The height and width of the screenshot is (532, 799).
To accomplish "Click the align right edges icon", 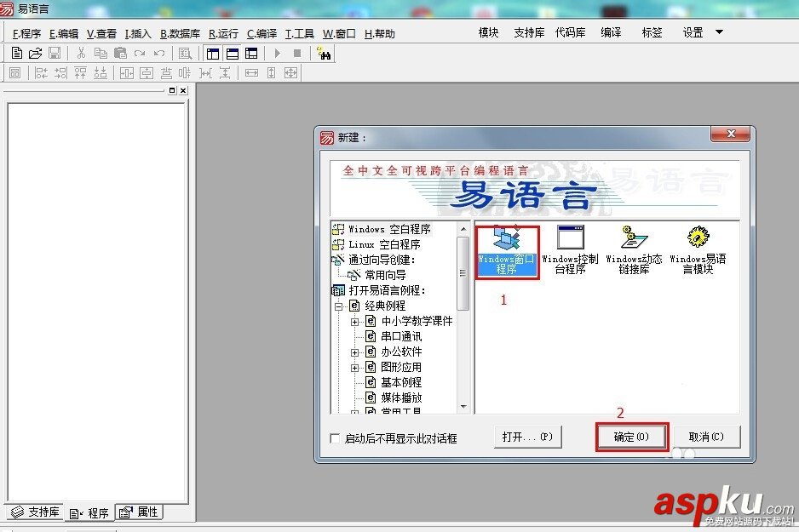I will click(x=60, y=73).
